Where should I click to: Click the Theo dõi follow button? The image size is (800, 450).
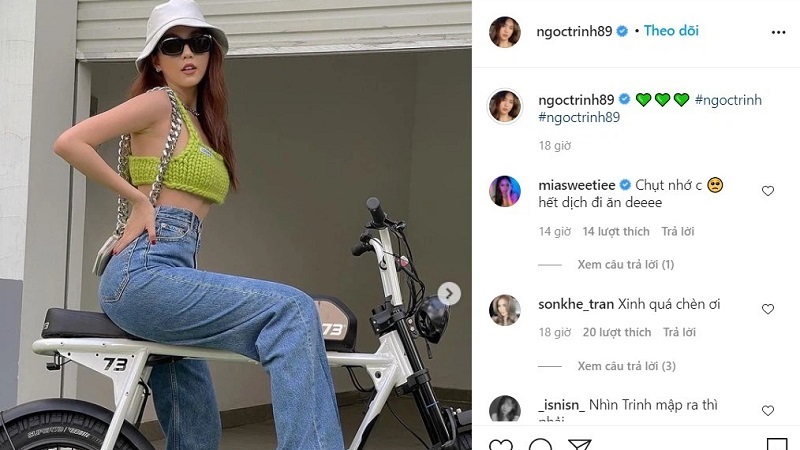671,31
